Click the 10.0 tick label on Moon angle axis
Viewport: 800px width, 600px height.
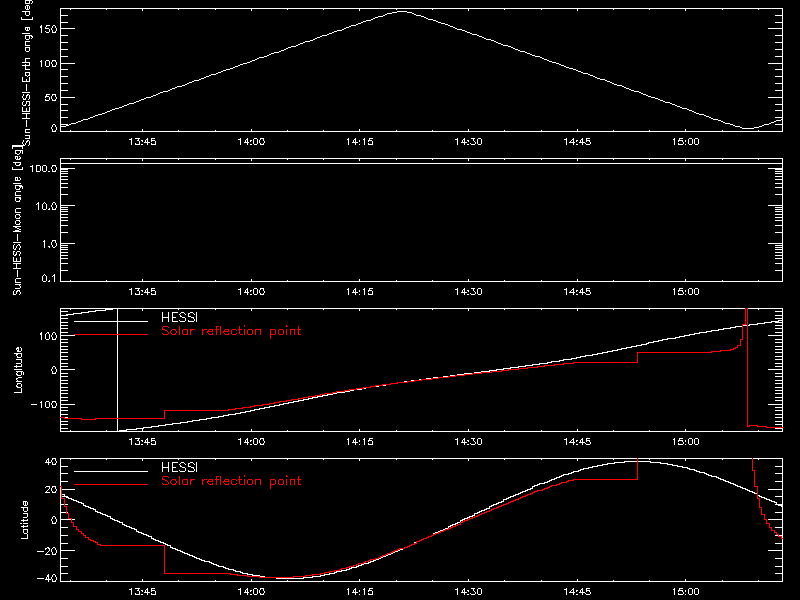coord(46,206)
